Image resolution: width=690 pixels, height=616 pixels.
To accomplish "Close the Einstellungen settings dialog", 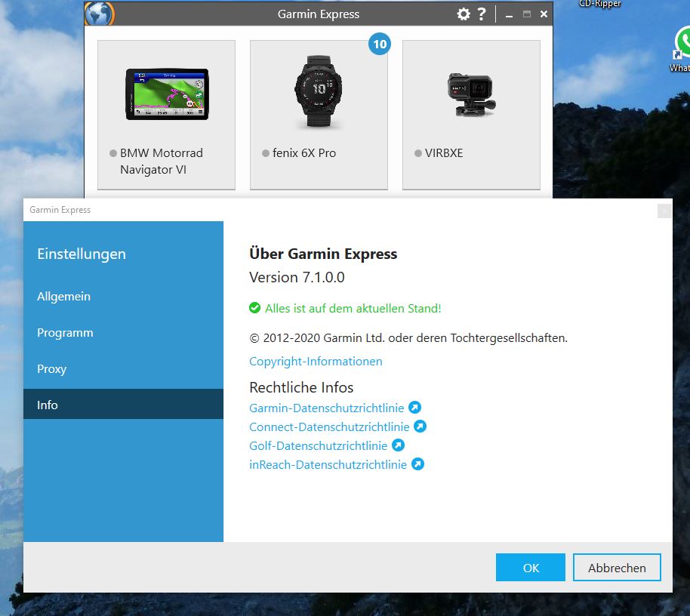I will click(664, 211).
